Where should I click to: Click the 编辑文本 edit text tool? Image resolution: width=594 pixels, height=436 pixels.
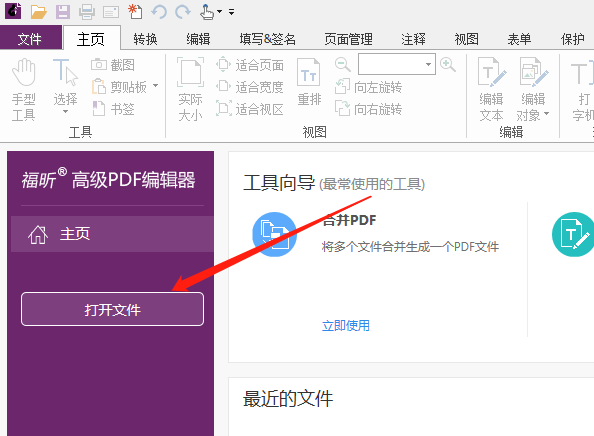coord(491,90)
